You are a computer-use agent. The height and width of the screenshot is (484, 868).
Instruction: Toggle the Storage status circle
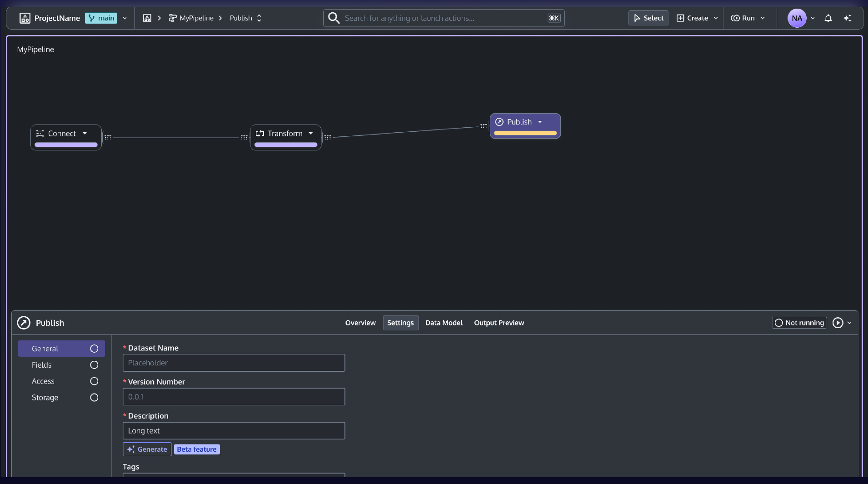pos(94,398)
